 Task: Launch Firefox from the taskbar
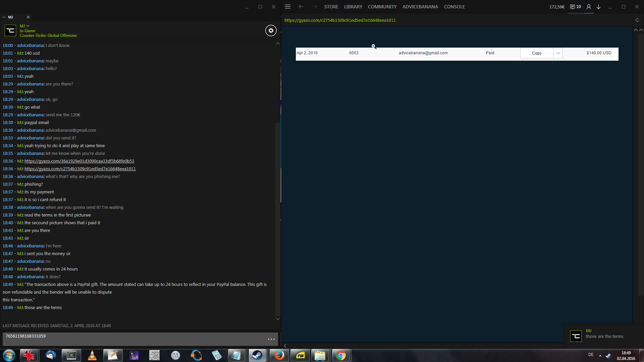279,355
